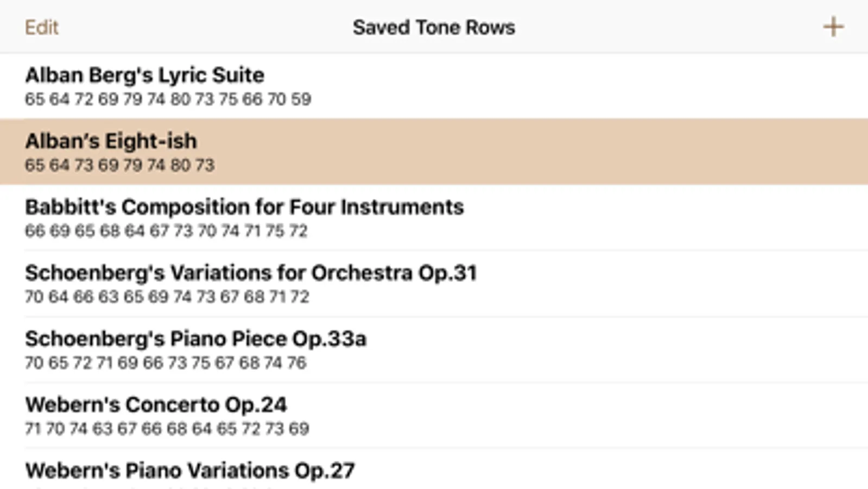Open Alban Berg's Lyric Suite row
The image size is (868, 489).
click(x=144, y=75)
